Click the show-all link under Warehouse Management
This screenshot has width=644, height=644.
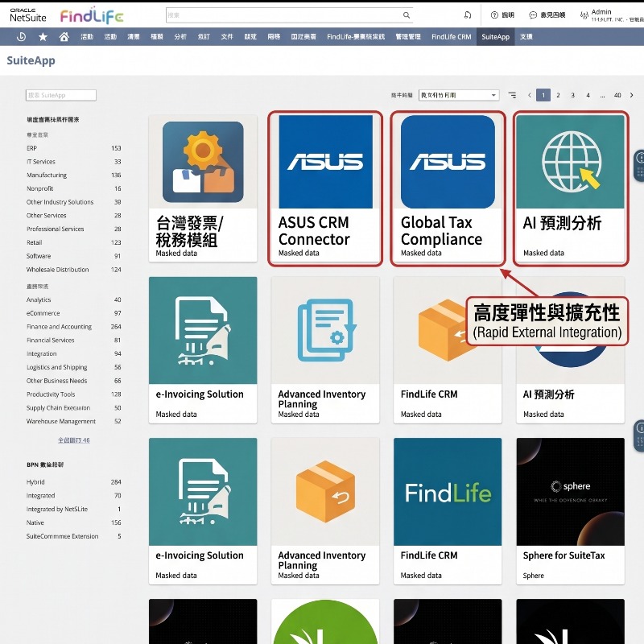73,440
